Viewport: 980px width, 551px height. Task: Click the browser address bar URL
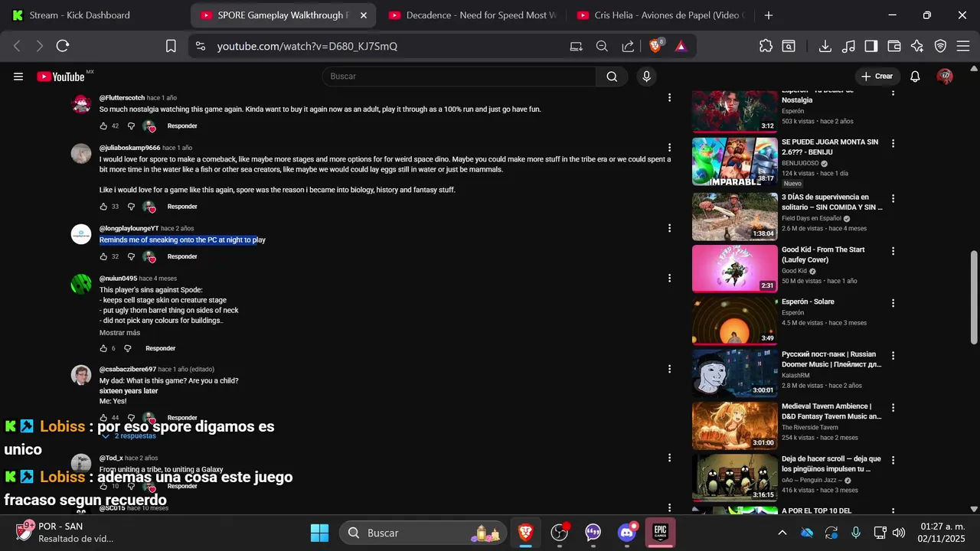tap(307, 46)
